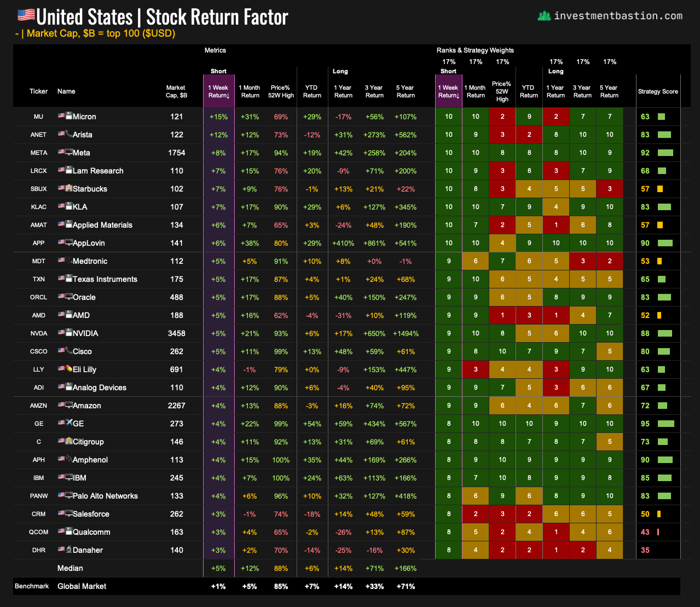Open the investmentbastion.com link
Screen dimensions: 700x607
[618, 16]
